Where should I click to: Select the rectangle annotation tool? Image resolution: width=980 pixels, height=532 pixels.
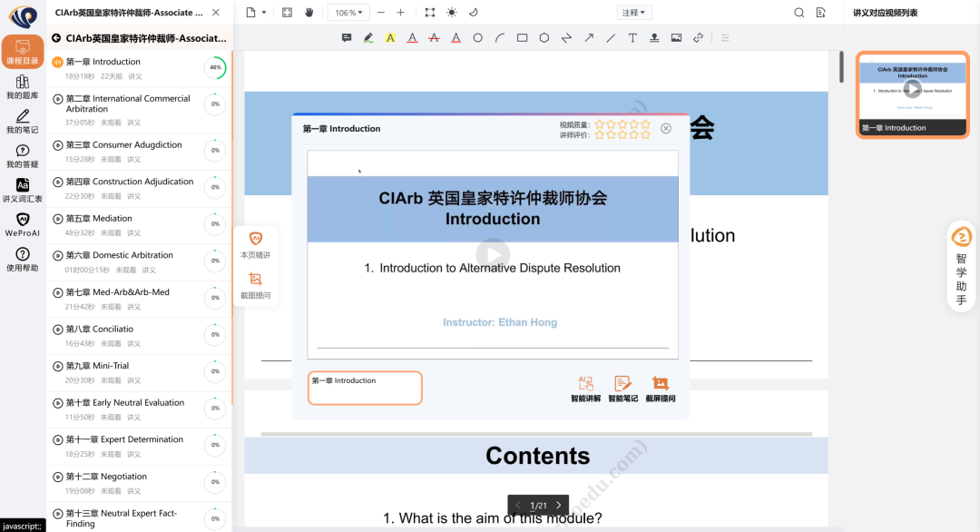point(522,38)
